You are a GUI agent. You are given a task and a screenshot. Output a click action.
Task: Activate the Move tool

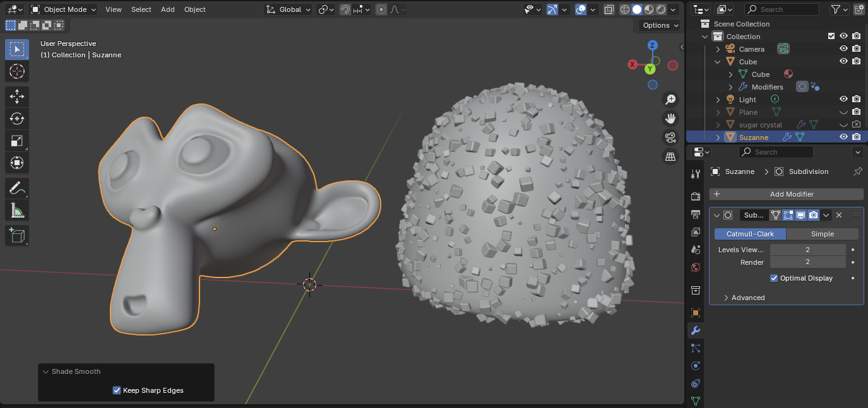click(17, 96)
